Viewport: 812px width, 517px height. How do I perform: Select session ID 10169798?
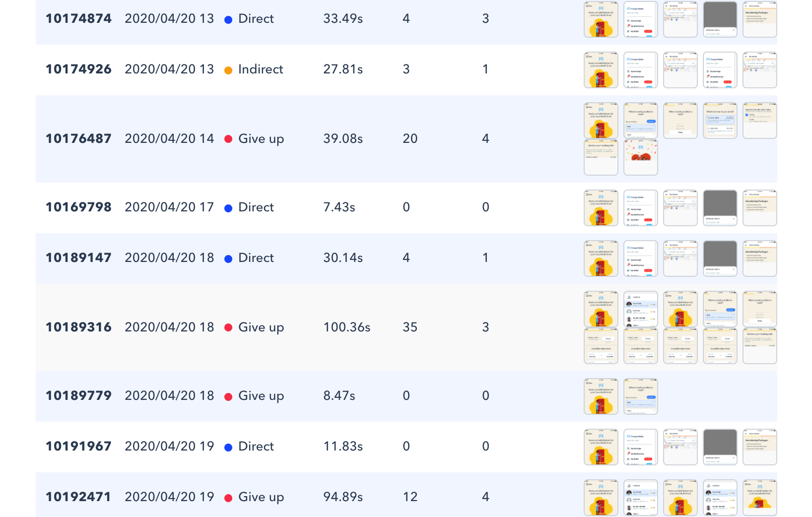78,207
